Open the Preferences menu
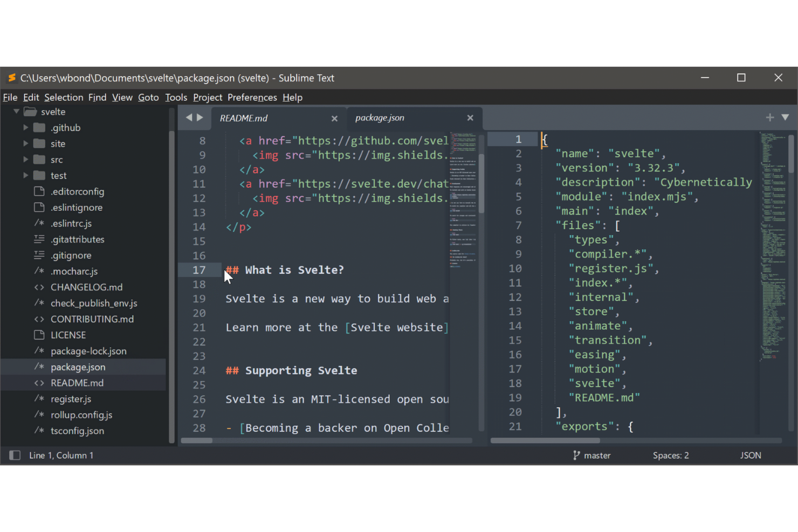The image size is (798, 532). (x=252, y=97)
